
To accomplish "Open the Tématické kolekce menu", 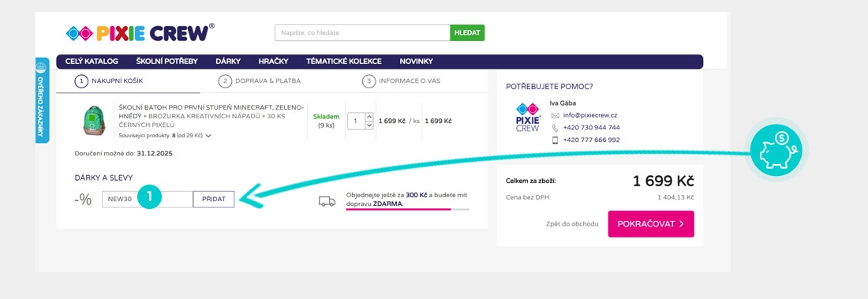I will 344,62.
